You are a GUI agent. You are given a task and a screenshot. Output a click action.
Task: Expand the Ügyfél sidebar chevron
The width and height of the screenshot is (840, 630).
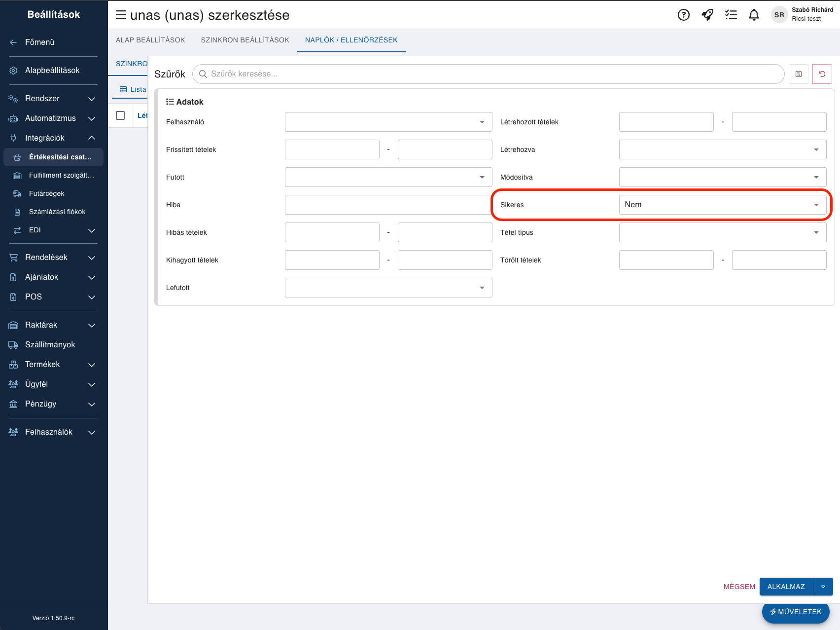tap(92, 384)
